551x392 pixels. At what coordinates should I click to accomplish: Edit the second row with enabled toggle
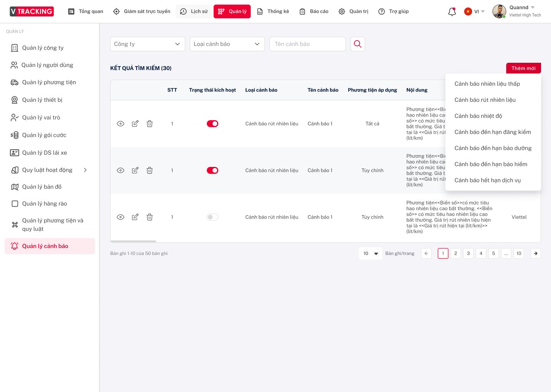[135, 170]
